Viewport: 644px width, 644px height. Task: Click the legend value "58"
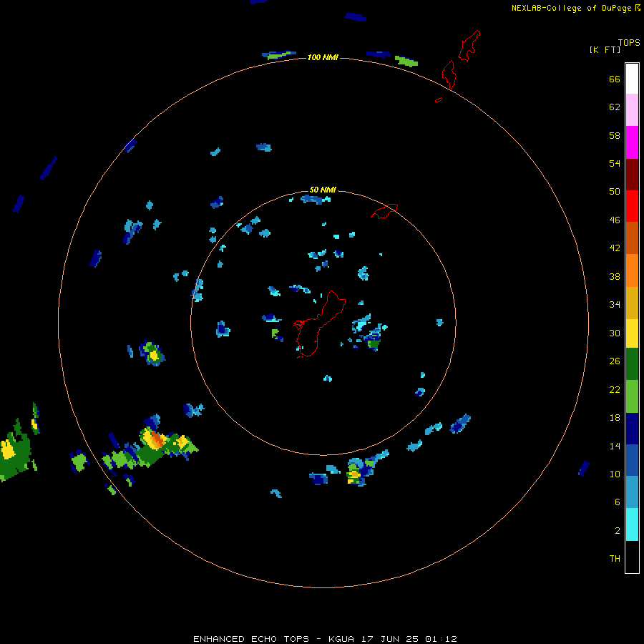coord(615,135)
